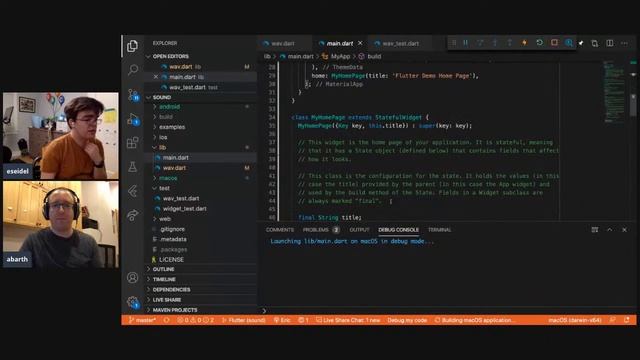The image size is (640, 360).
Task: Expand the Outline section
Action: (163, 269)
